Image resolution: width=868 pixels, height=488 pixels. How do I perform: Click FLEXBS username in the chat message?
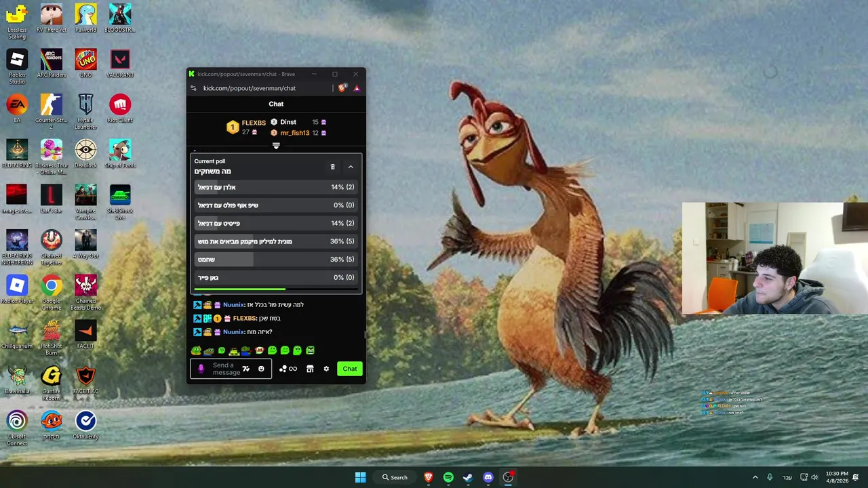(x=245, y=319)
